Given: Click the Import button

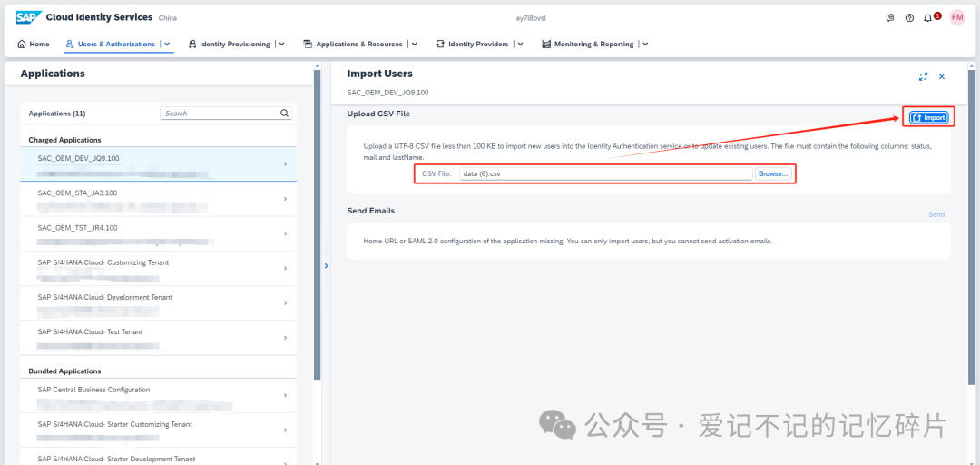Looking at the screenshot, I should coord(928,117).
